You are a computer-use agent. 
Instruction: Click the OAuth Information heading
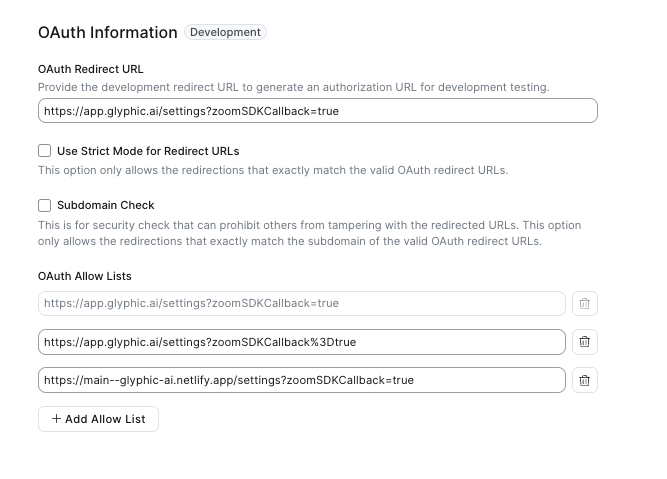coord(108,32)
